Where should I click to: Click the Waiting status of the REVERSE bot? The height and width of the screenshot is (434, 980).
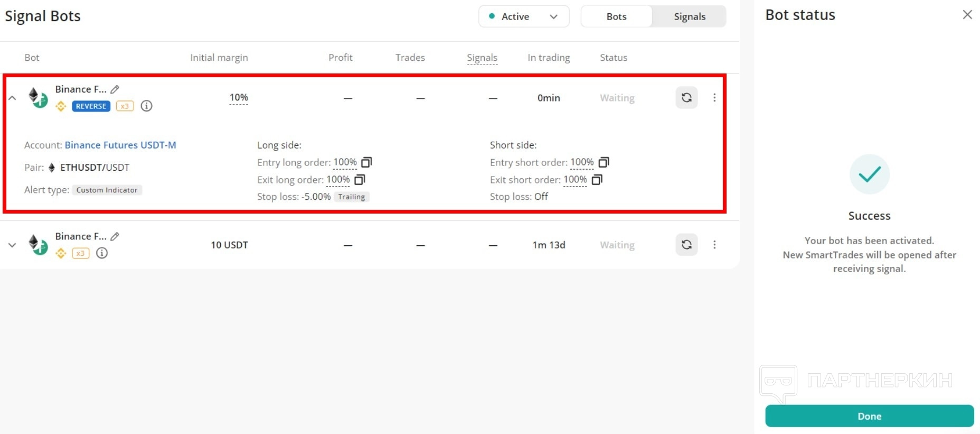[617, 98]
